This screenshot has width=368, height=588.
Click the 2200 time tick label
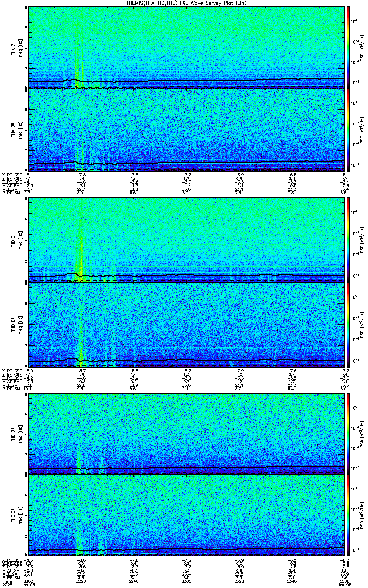click(29, 581)
